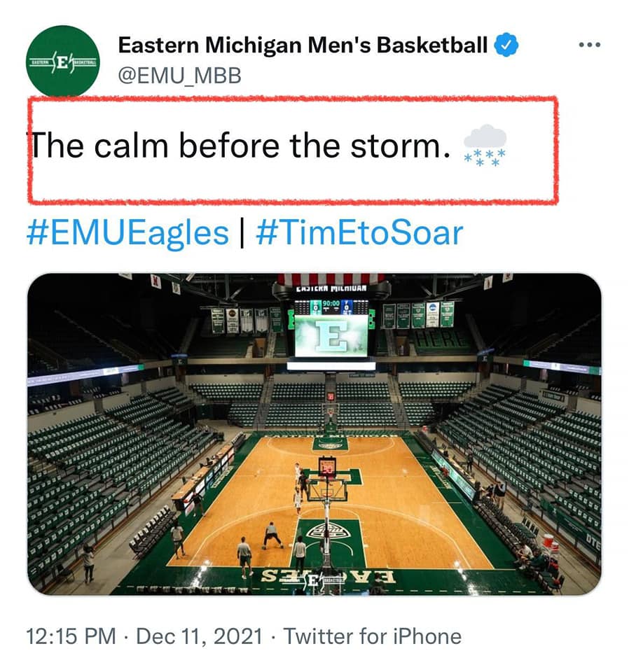
Task: Open the #EMUEagles hashtag
Action: [x=127, y=233]
